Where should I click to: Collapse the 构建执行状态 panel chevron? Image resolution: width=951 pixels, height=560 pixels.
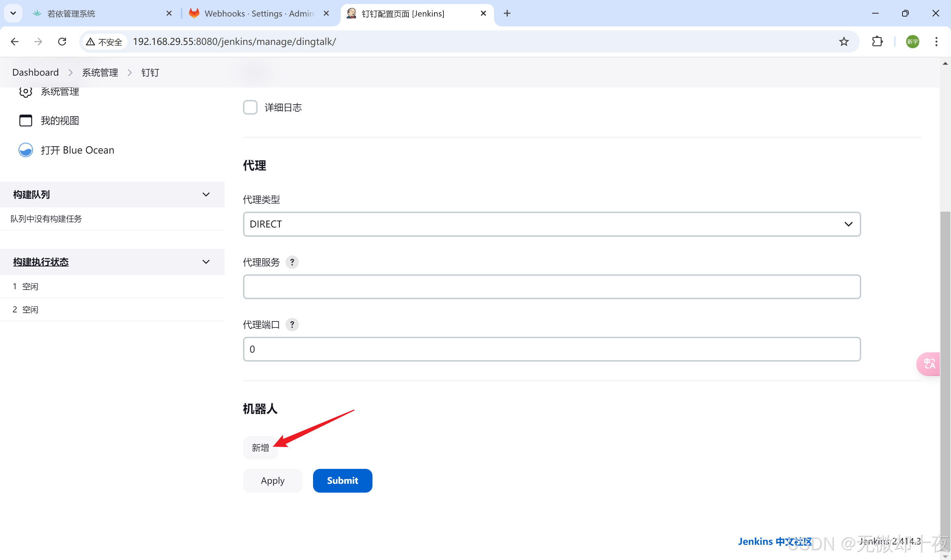click(x=206, y=262)
